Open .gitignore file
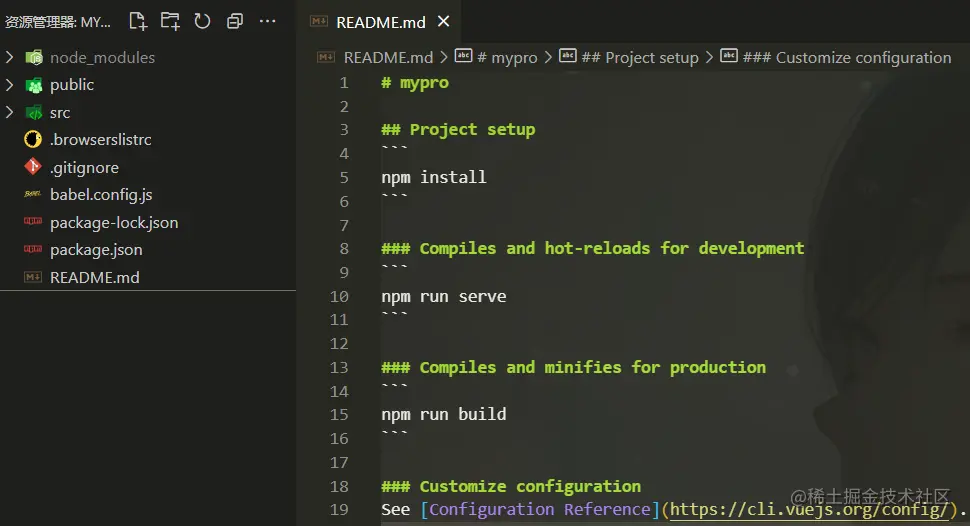 tap(84, 168)
